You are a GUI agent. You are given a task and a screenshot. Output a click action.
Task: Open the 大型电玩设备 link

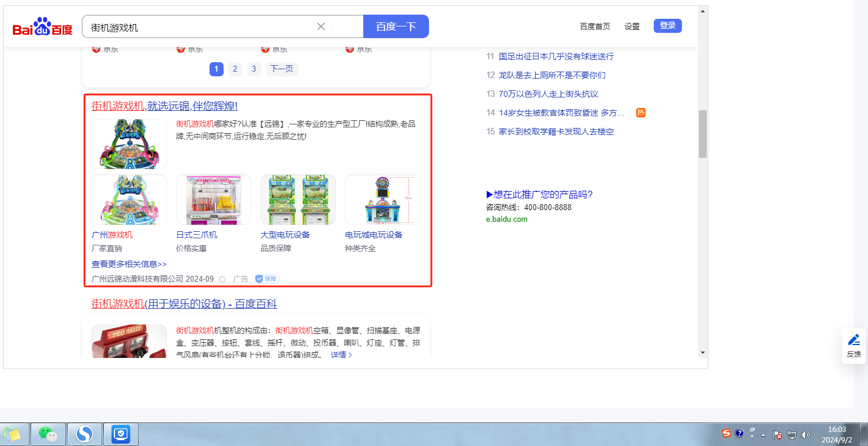click(285, 235)
